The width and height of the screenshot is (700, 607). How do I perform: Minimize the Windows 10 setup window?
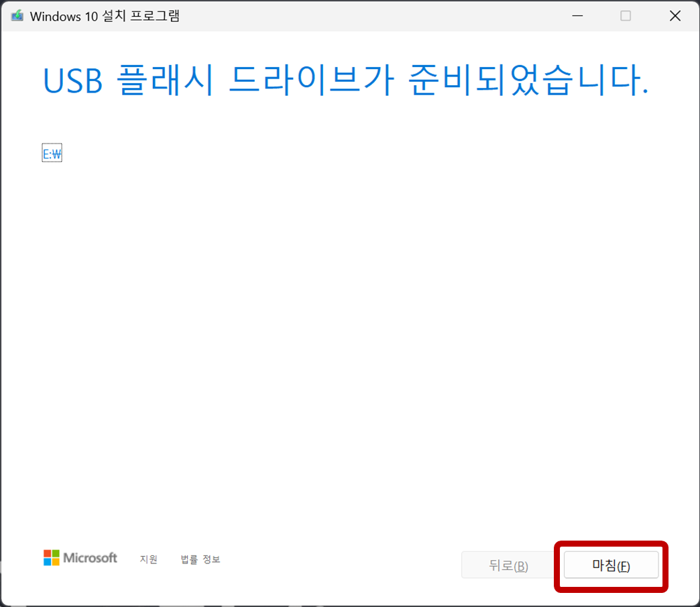577,15
